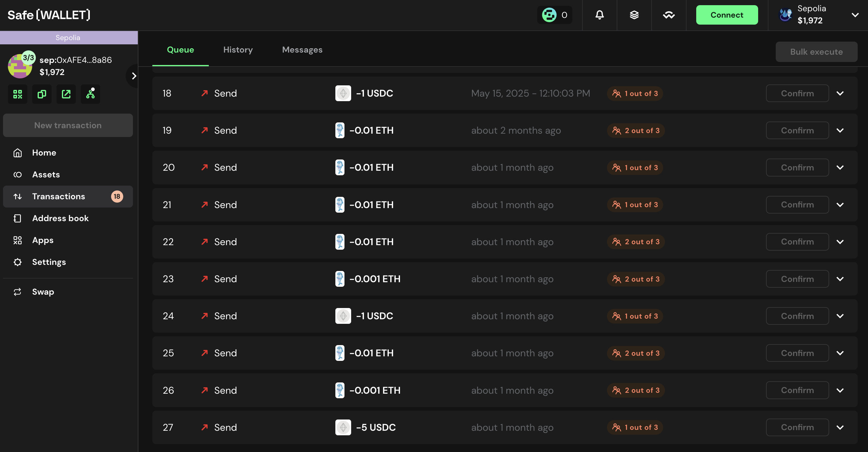Open Apps in the sidebar
Screen dimensions: 868x452
click(68, 240)
